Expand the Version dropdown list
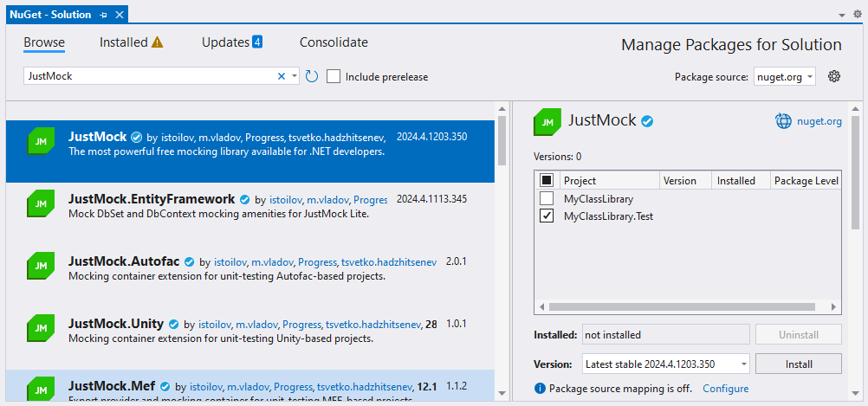 (743, 364)
